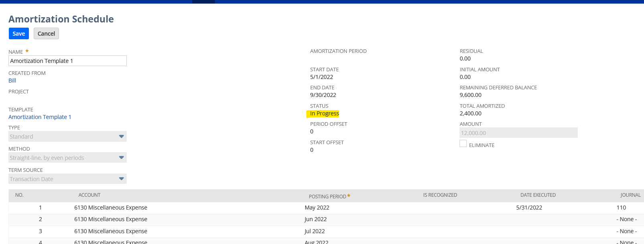
Task: Expand the Term Source dropdown
Action: [67, 179]
